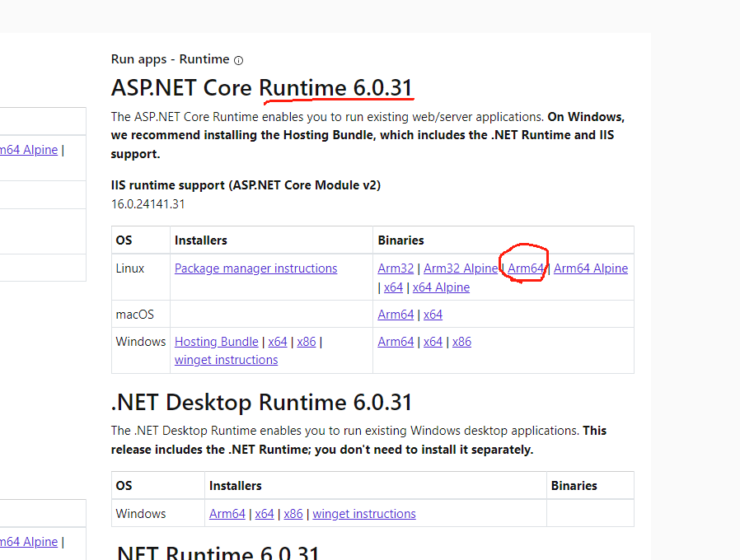740x560 pixels.
Task: Download Linux Arm64 Alpine binary in ASP.NET table
Action: [x=591, y=268]
